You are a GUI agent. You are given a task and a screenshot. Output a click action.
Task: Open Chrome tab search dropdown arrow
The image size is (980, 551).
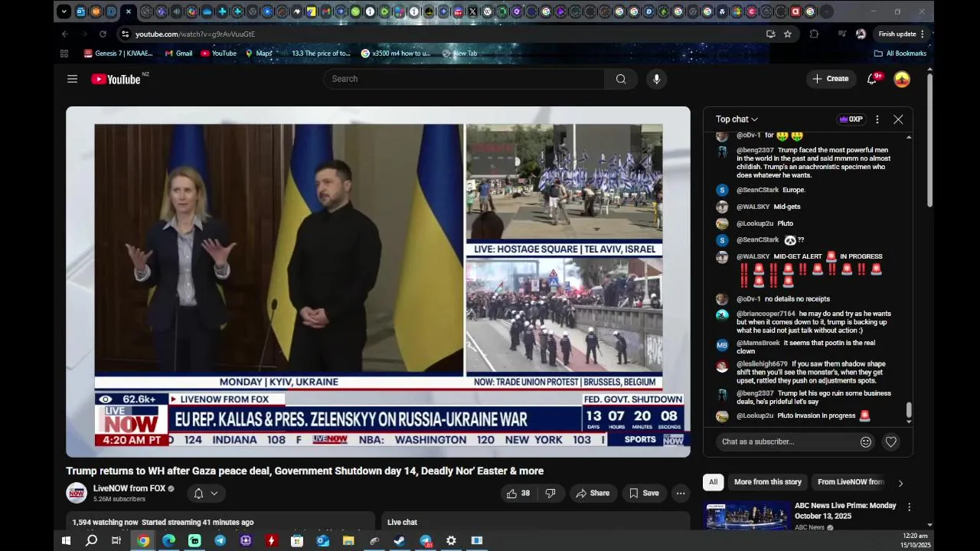click(x=64, y=11)
